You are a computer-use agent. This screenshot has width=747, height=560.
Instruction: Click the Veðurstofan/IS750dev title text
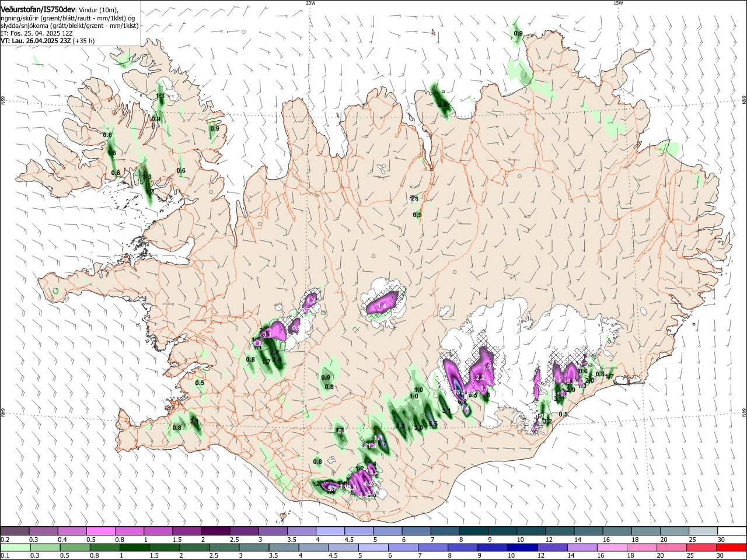38,10
